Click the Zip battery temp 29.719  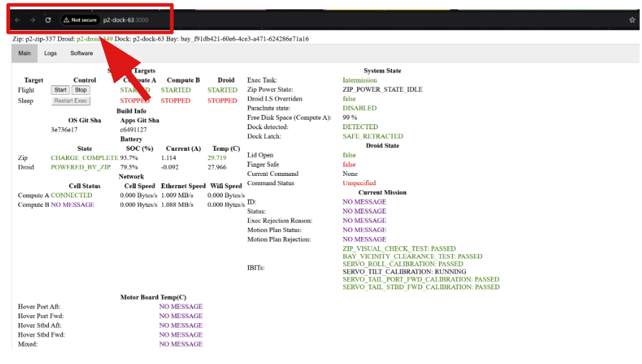pyautogui.click(x=216, y=158)
